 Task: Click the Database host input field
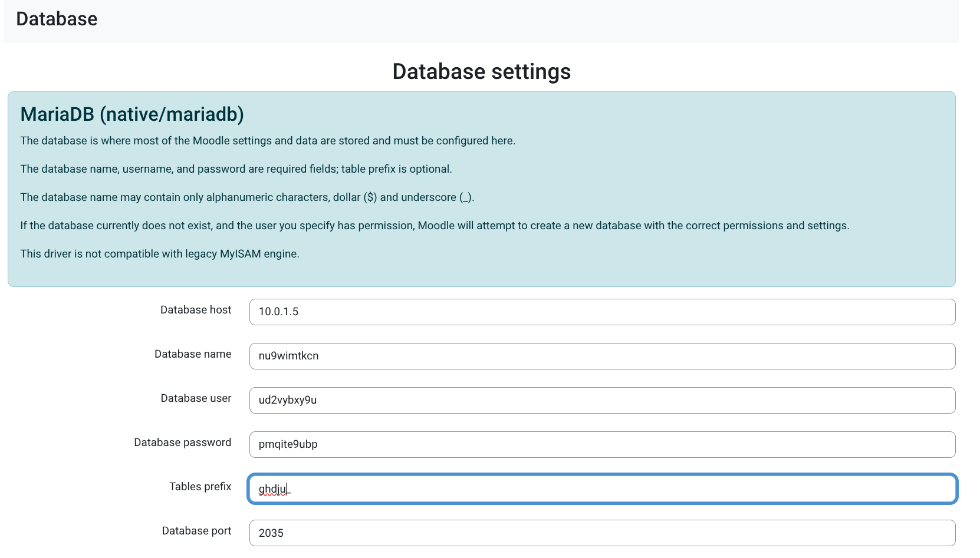point(601,312)
